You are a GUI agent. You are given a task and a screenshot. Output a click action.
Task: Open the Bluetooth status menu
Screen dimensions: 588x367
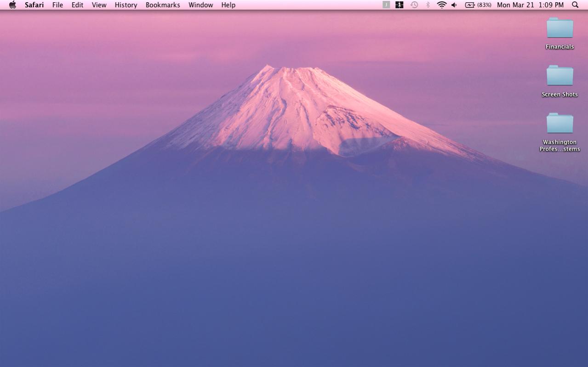428,5
